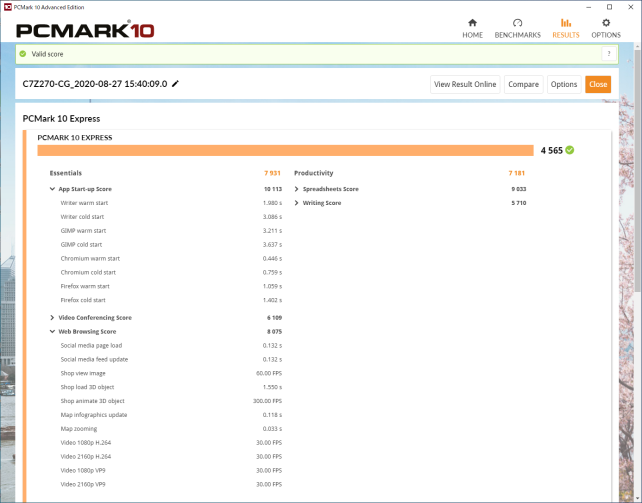Click the Chromium cold start row
The height and width of the screenshot is (503, 642).
pyautogui.click(x=171, y=272)
